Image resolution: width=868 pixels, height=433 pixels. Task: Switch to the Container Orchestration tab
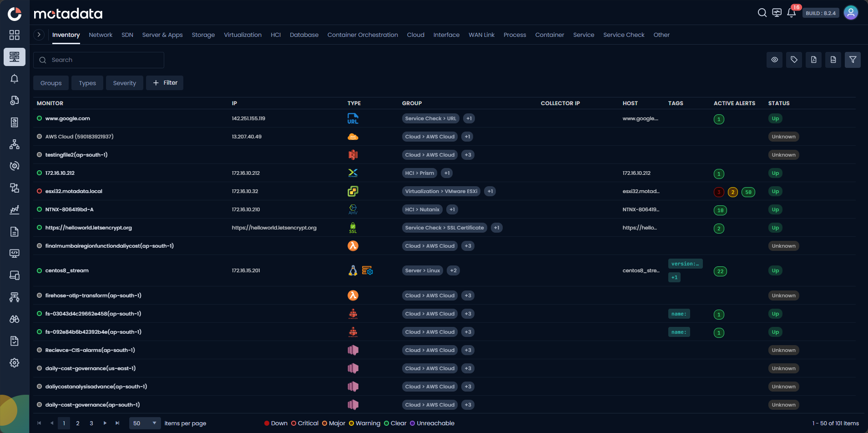tap(363, 35)
